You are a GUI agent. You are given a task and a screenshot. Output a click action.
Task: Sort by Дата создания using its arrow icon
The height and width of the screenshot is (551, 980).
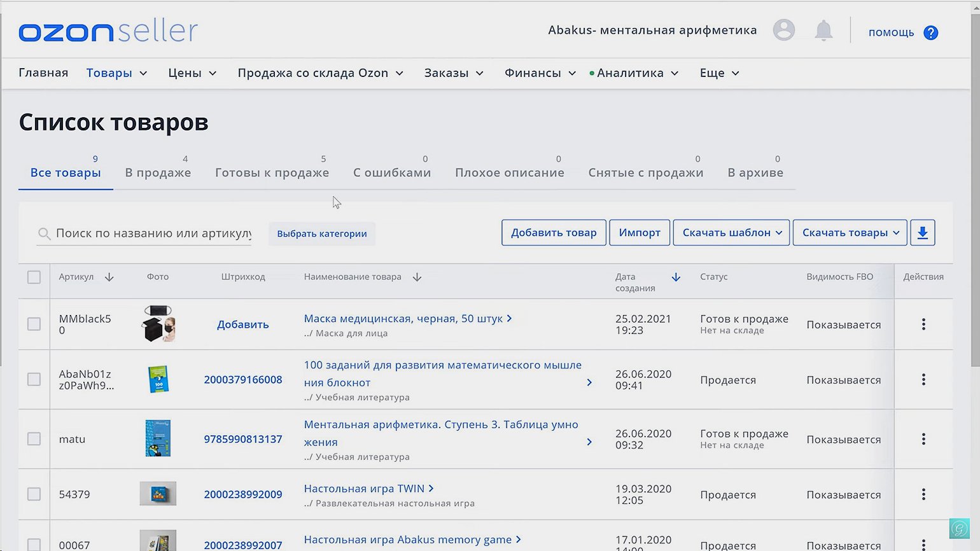676,277
